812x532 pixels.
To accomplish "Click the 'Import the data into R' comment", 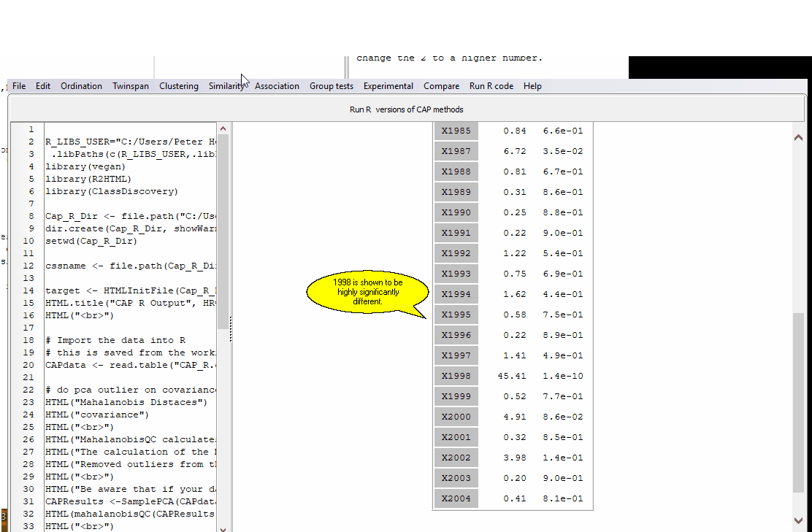I will [115, 340].
